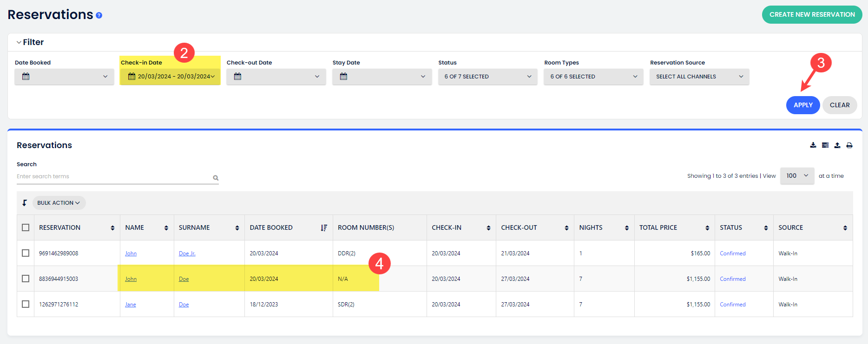Image resolution: width=868 pixels, height=344 pixels.
Task: Open the Bulk Action dropdown
Action: [59, 203]
